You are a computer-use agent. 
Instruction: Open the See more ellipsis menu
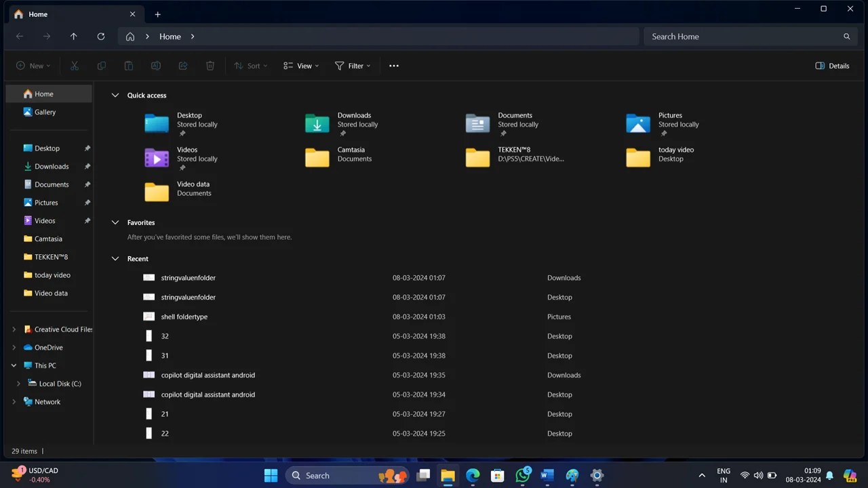[393, 65]
